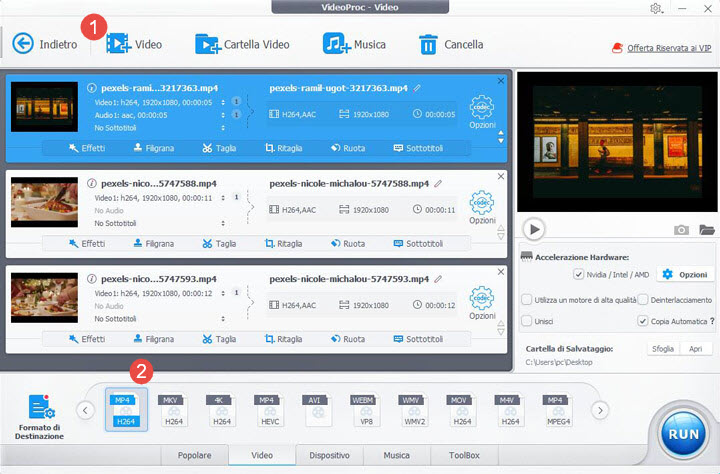The height and width of the screenshot is (474, 720).
Task: Toggle the Copia Automatica checkbox
Action: [x=643, y=321]
